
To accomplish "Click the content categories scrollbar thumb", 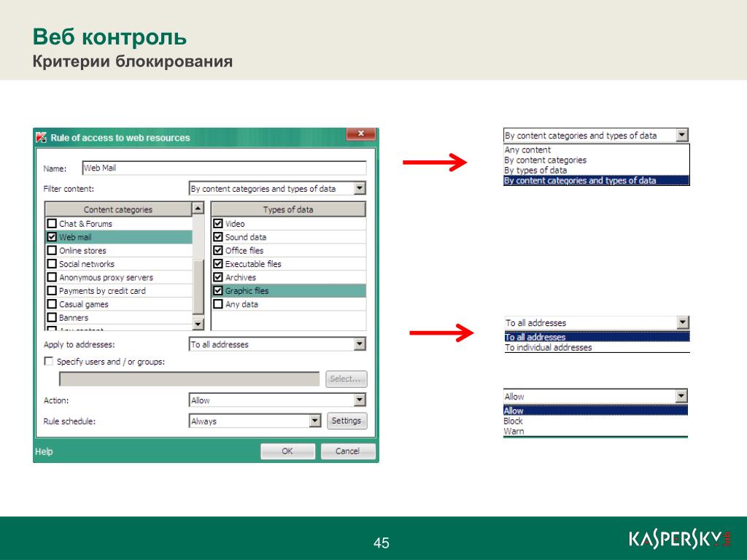I will (198, 287).
